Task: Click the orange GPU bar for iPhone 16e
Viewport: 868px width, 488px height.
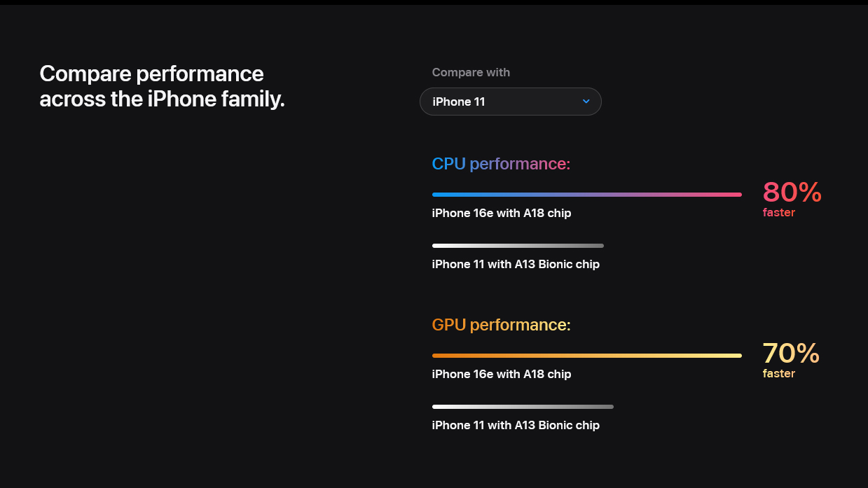Action: pyautogui.click(x=586, y=356)
